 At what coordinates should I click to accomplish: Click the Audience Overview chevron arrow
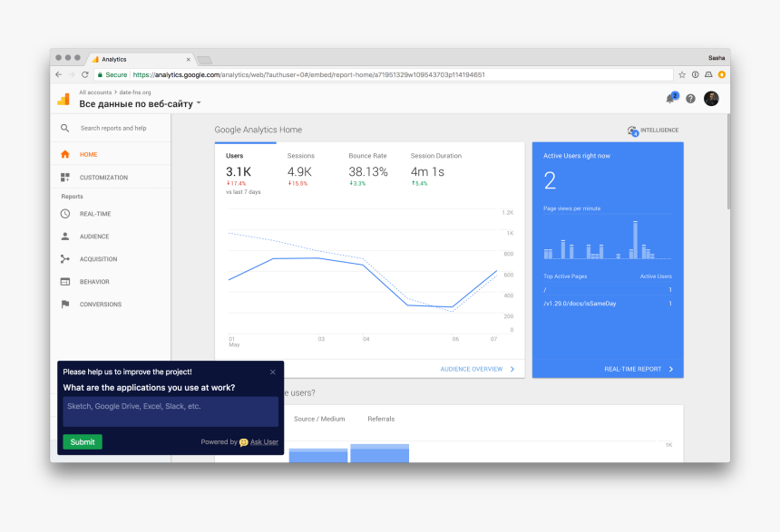tap(512, 369)
